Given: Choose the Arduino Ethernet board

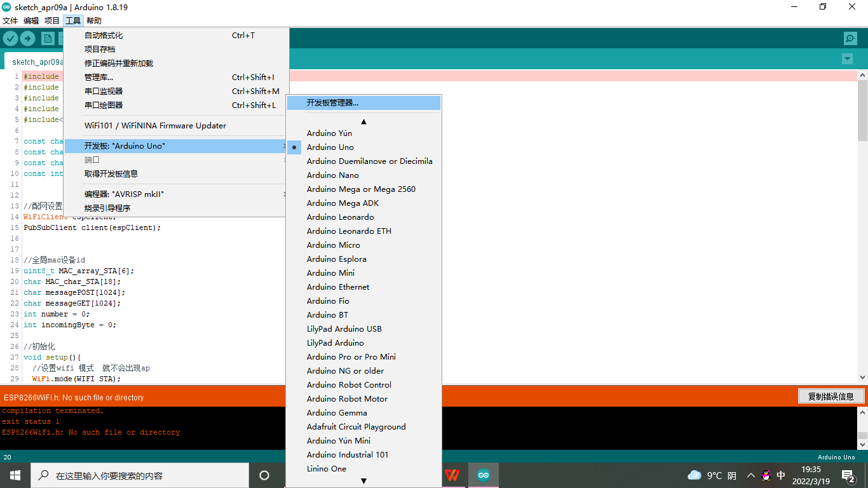Looking at the screenshot, I should point(363,287).
